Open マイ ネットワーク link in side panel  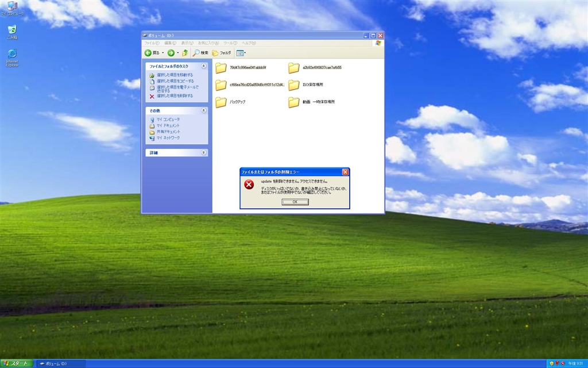tap(168, 138)
